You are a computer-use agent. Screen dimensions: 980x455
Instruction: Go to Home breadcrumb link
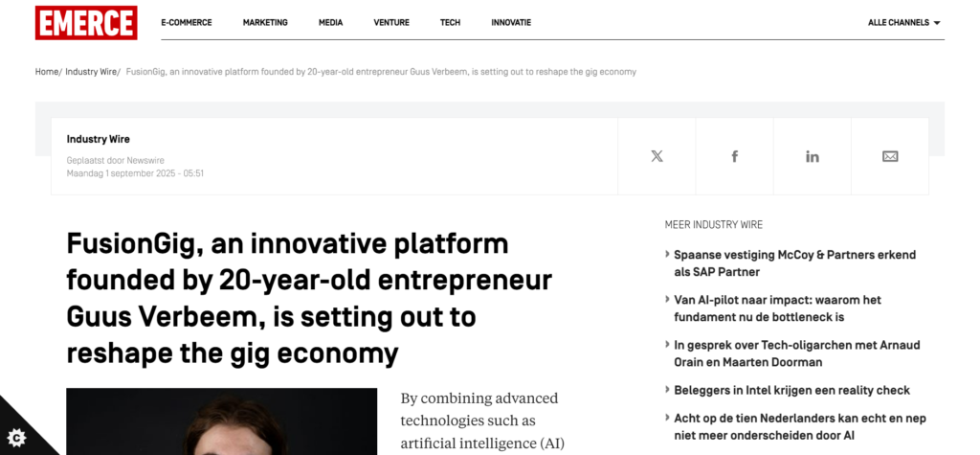(47, 72)
